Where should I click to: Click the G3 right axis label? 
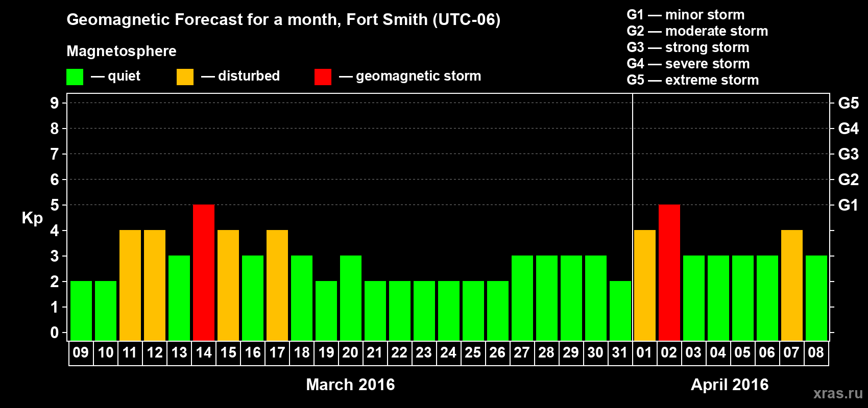[848, 154]
